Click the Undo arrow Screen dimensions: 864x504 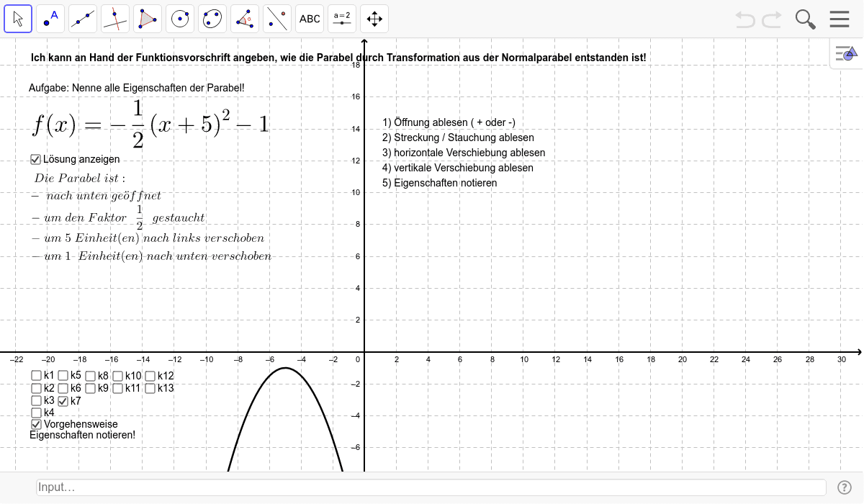[745, 19]
